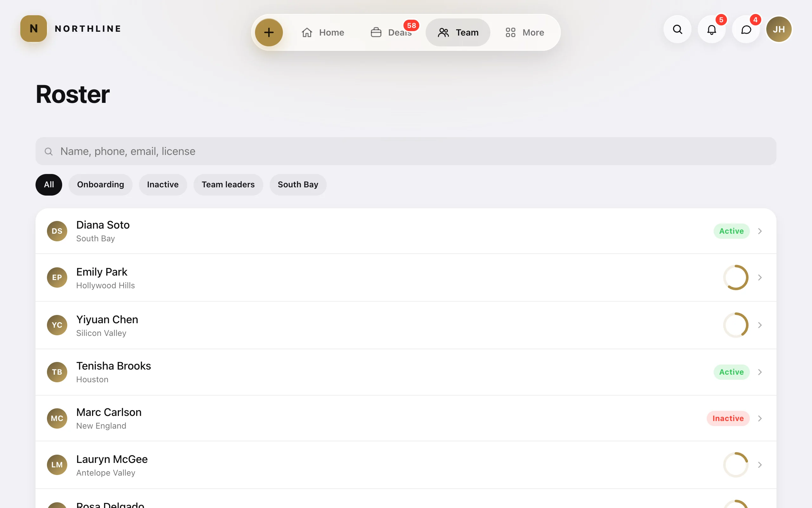Image resolution: width=812 pixels, height=508 pixels.
Task: Click the Antelope Valley label
Action: (x=106, y=473)
